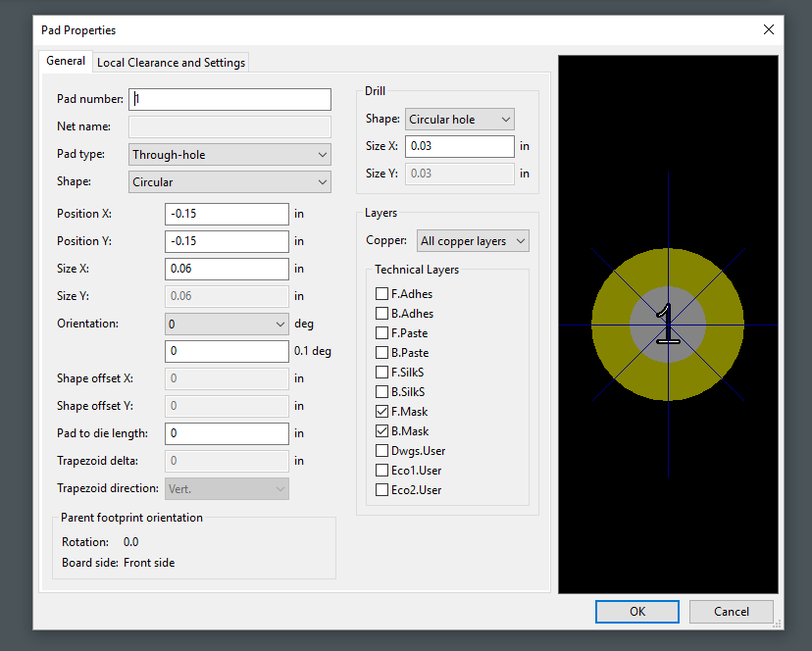Screen dimensions: 812x651
Task: Check the Eco1.User layer box
Action: (x=382, y=471)
